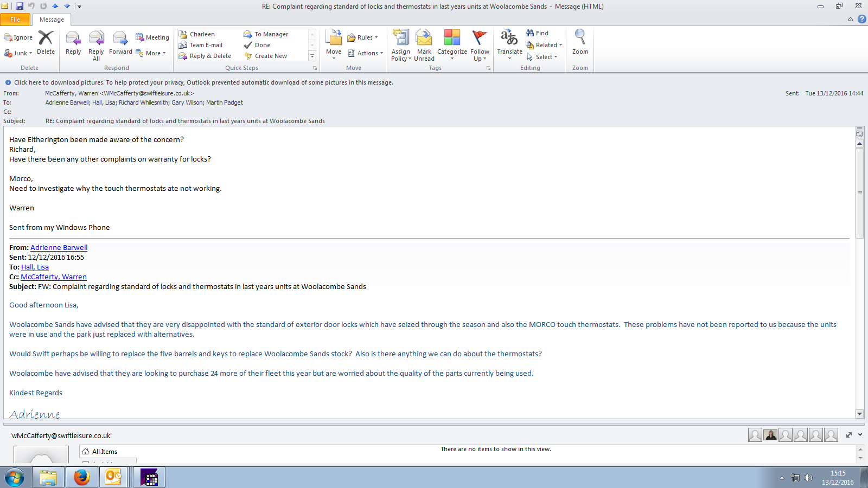Launch Firefox from the taskbar
This screenshot has height=488, width=868.
pyautogui.click(x=82, y=478)
